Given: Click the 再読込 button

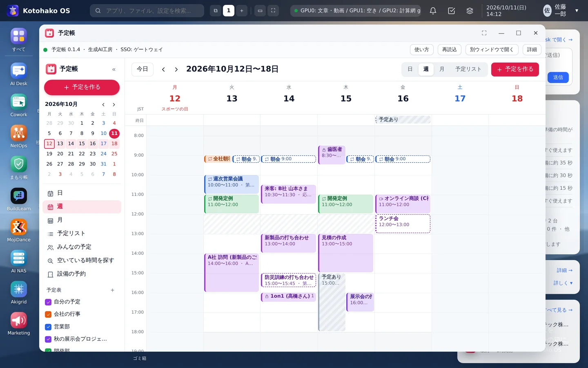Looking at the screenshot, I should (450, 50).
